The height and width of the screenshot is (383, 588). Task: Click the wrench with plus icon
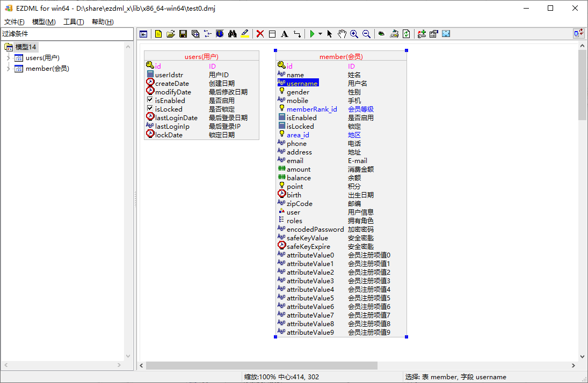(x=422, y=34)
